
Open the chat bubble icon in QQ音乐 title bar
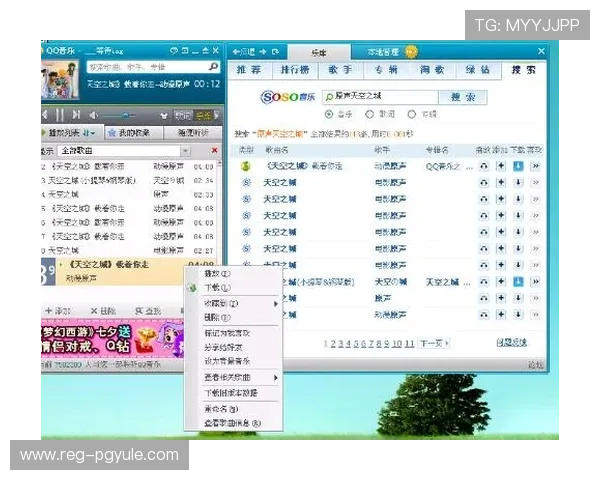[x=174, y=51]
